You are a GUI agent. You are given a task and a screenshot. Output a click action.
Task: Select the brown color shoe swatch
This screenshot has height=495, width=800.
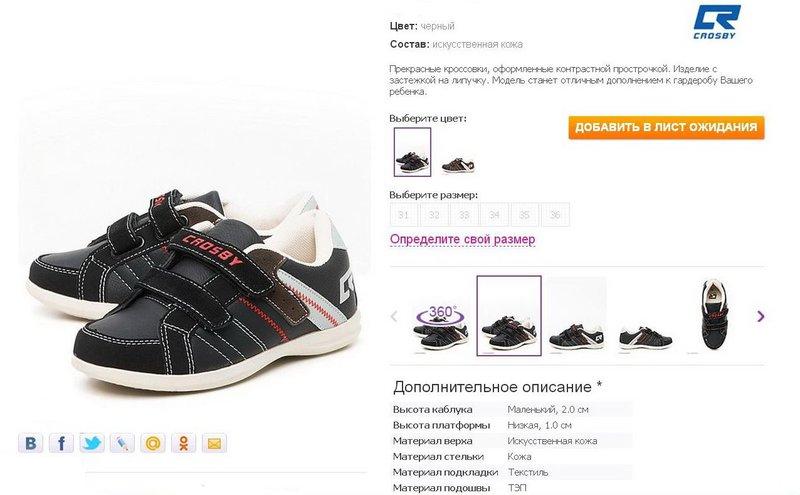point(458,164)
